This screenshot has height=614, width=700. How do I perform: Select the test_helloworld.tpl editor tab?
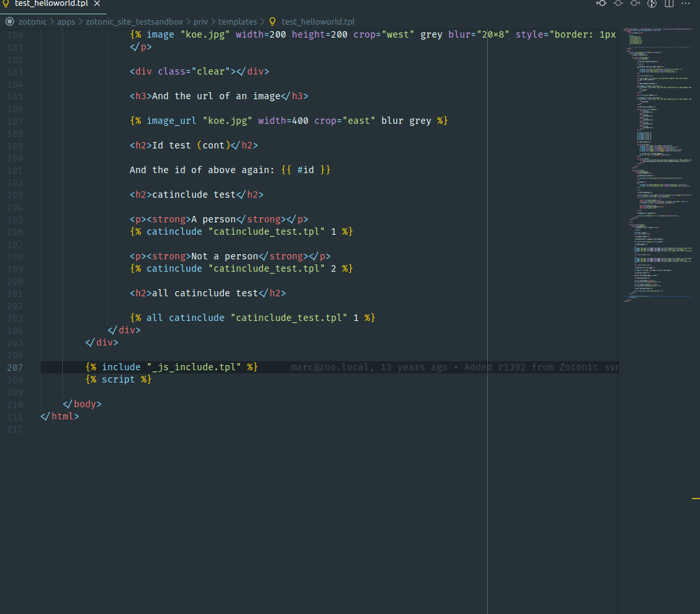(x=53, y=4)
